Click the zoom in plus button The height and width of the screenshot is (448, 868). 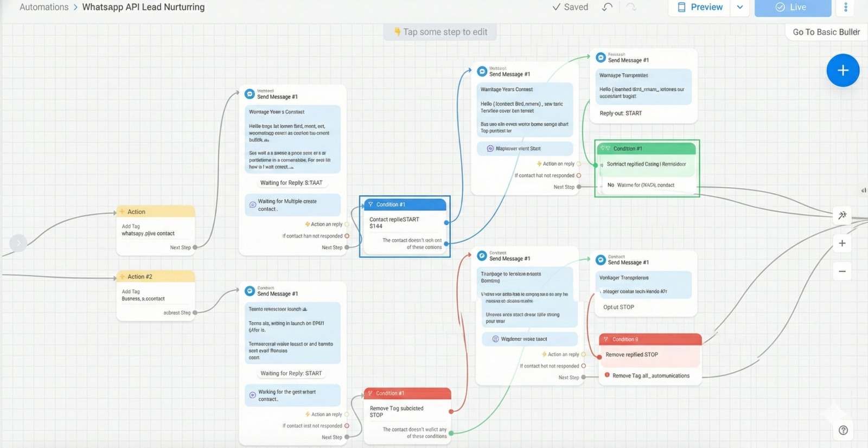pyautogui.click(x=842, y=244)
